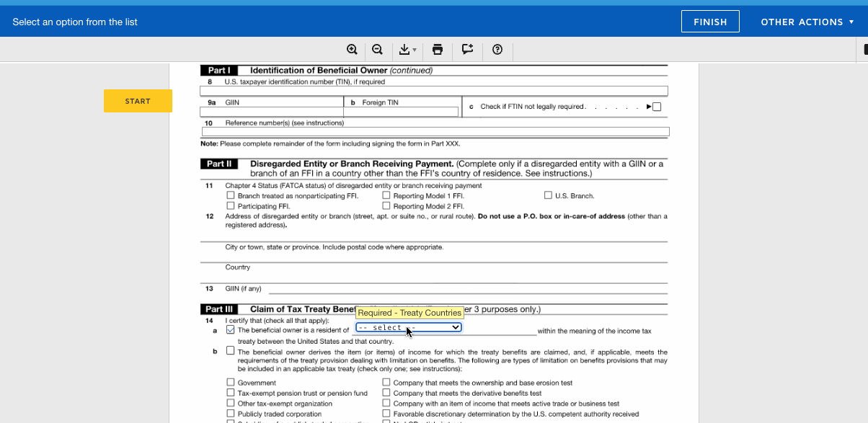Click the zoom in magnifier icon

[x=352, y=50]
